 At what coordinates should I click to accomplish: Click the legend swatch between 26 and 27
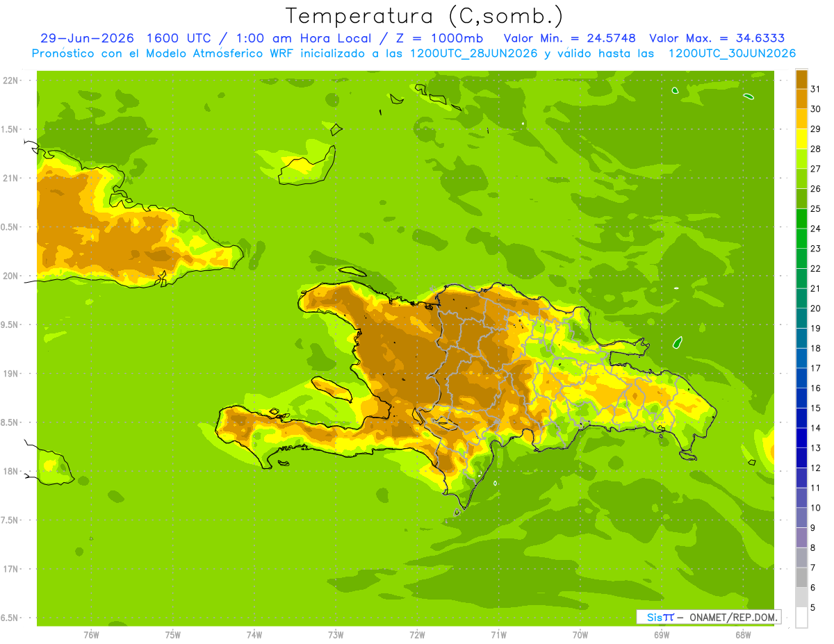801,179
